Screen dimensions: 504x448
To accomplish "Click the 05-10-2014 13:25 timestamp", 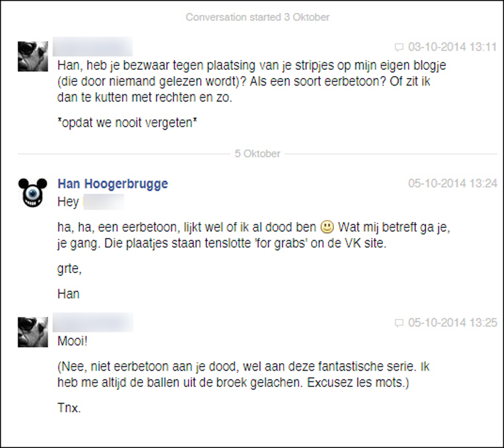I will click(x=452, y=323).
